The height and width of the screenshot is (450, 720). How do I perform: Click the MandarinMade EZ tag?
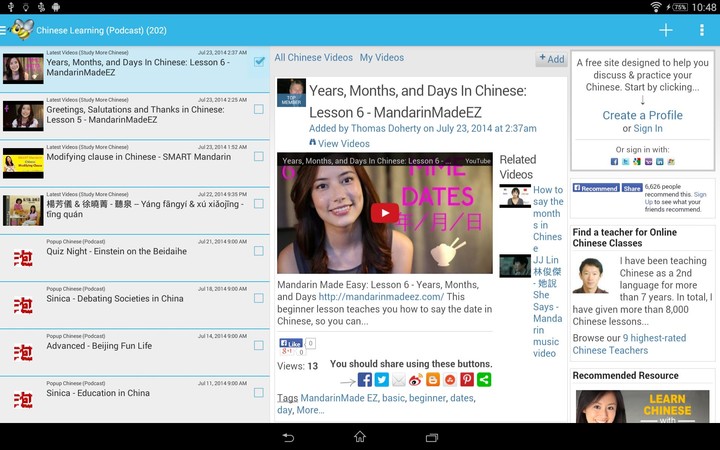pos(339,398)
